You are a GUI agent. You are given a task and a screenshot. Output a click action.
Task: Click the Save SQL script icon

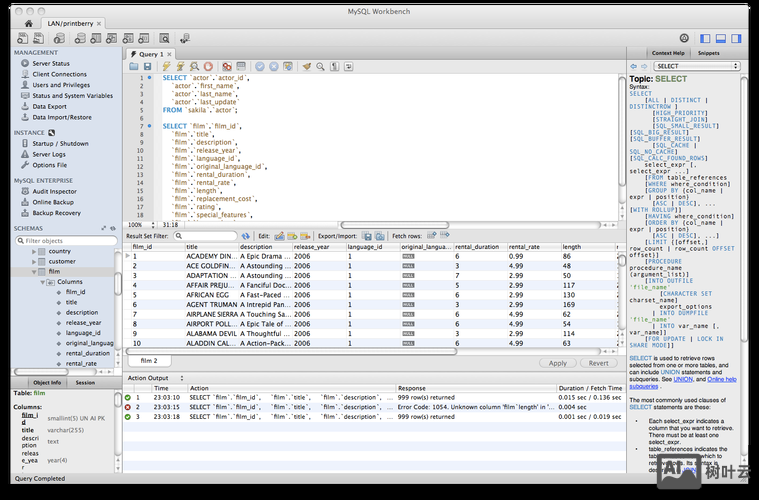(147, 66)
